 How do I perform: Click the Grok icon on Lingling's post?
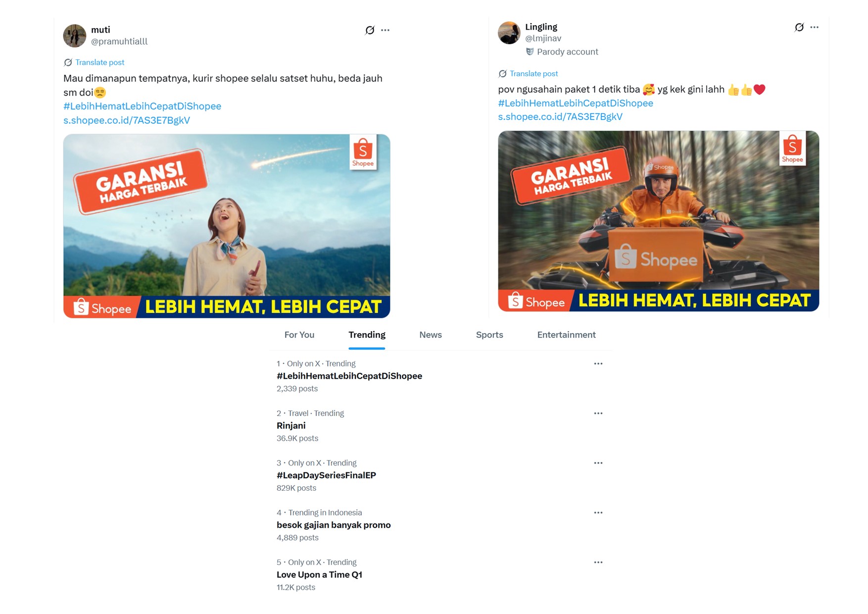pos(799,27)
